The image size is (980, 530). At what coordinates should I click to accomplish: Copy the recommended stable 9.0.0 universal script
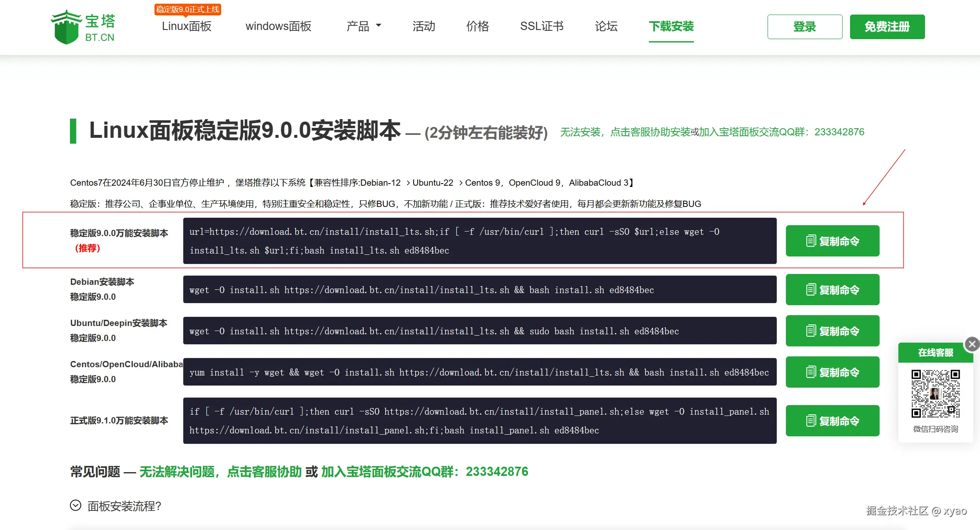832,241
